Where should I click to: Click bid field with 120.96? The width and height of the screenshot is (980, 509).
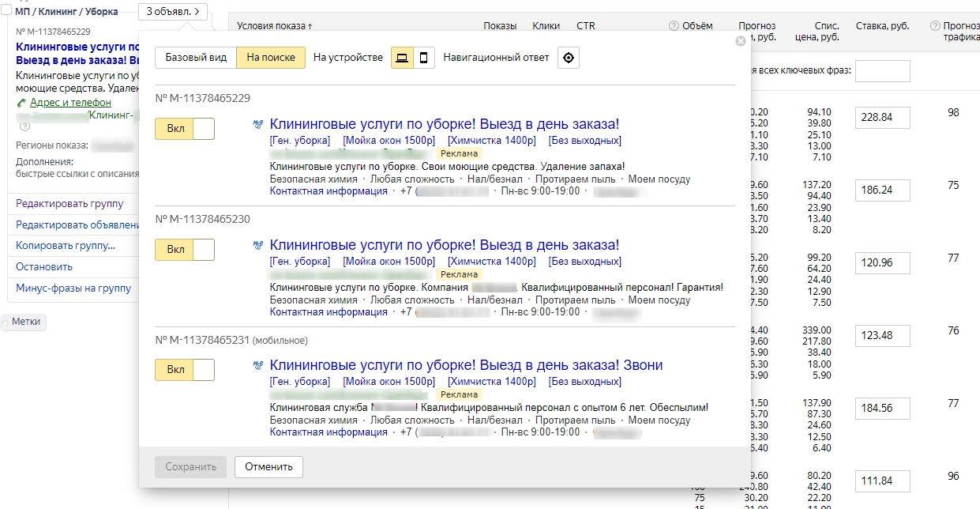(x=882, y=262)
